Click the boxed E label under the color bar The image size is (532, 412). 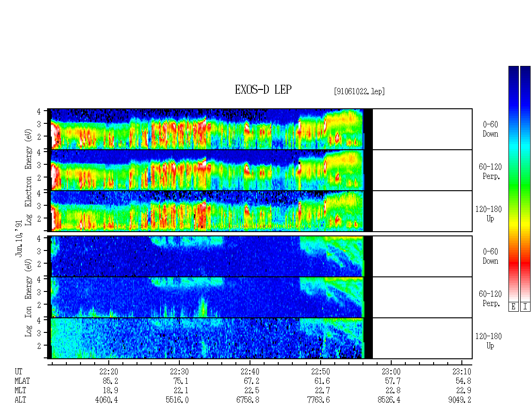[513, 307]
